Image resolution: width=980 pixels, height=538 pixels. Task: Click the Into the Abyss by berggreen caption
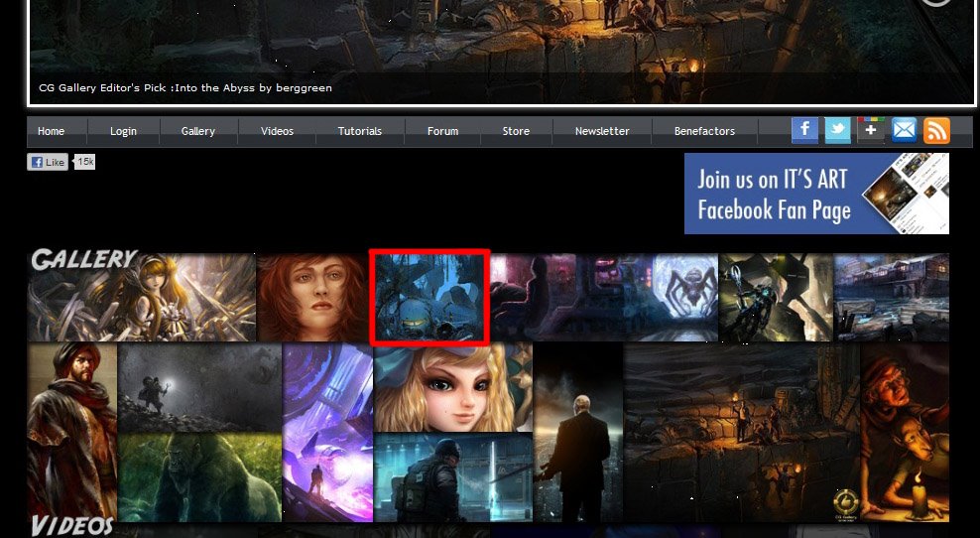point(185,88)
